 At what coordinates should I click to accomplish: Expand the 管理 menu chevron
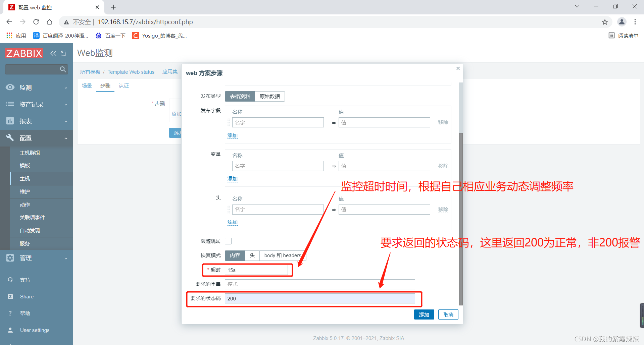66,258
